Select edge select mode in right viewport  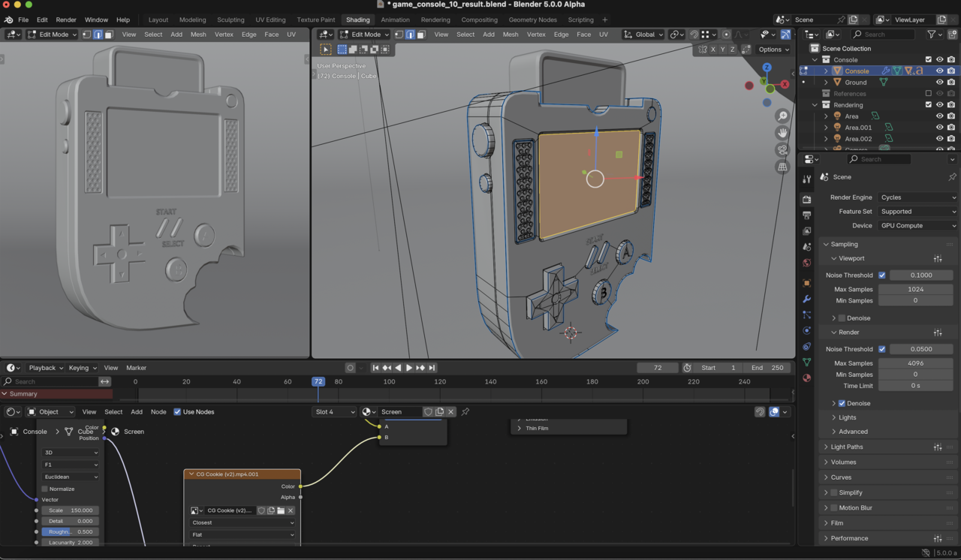click(x=410, y=35)
